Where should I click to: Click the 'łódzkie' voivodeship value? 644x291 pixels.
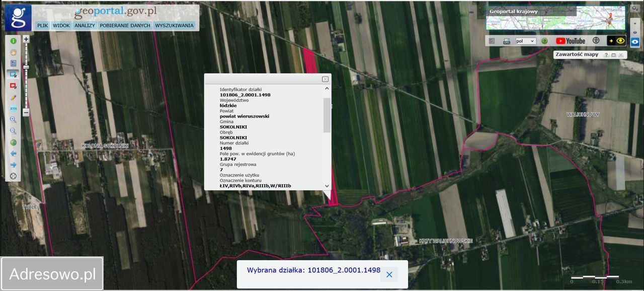(x=228, y=105)
